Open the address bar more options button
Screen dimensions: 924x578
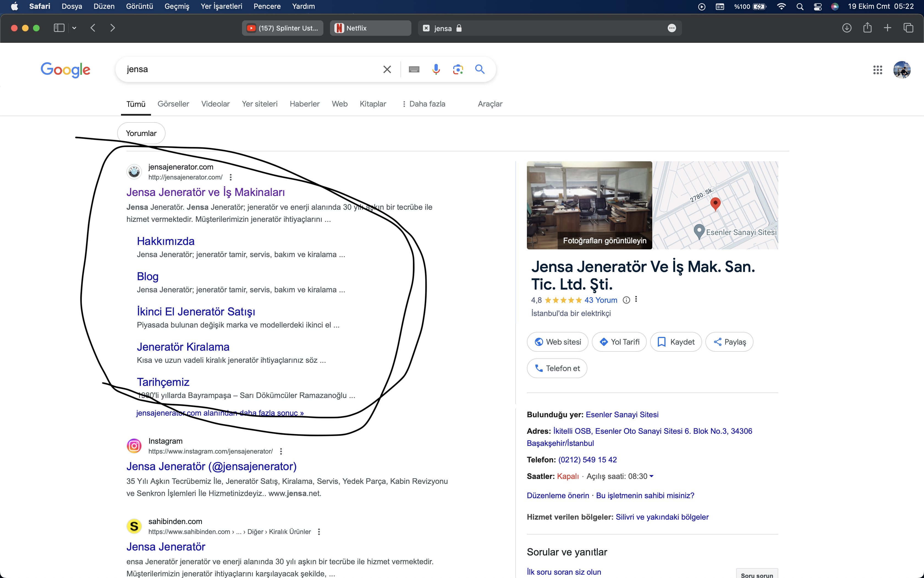[x=672, y=28]
